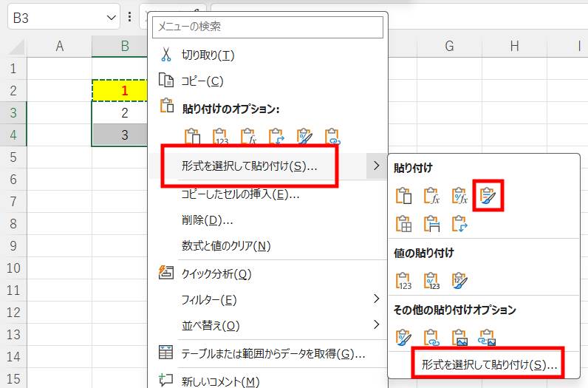This screenshot has height=388, width=588.
Task: Click the メニューの検索 search field
Action: 267,27
